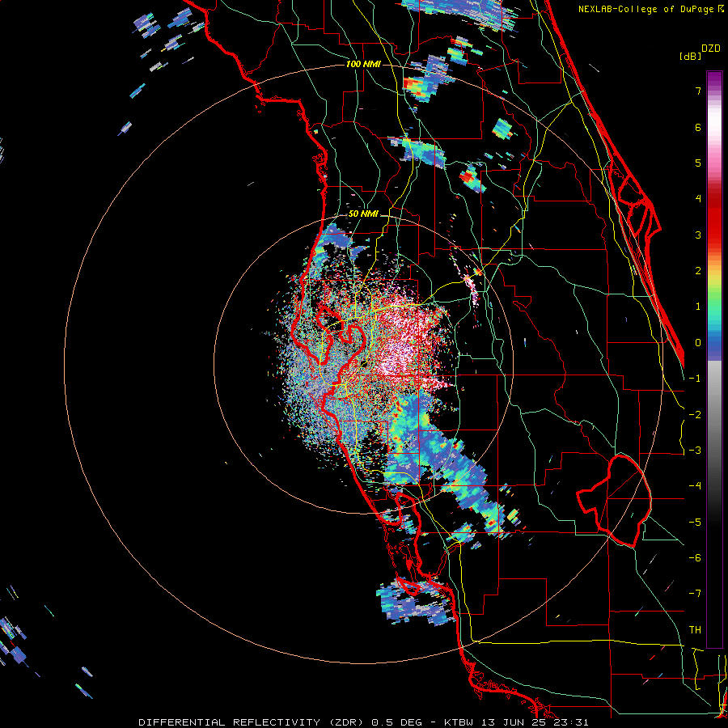The image size is (728, 728).
Task: Click the 3 dB scale label
Action: coord(698,235)
